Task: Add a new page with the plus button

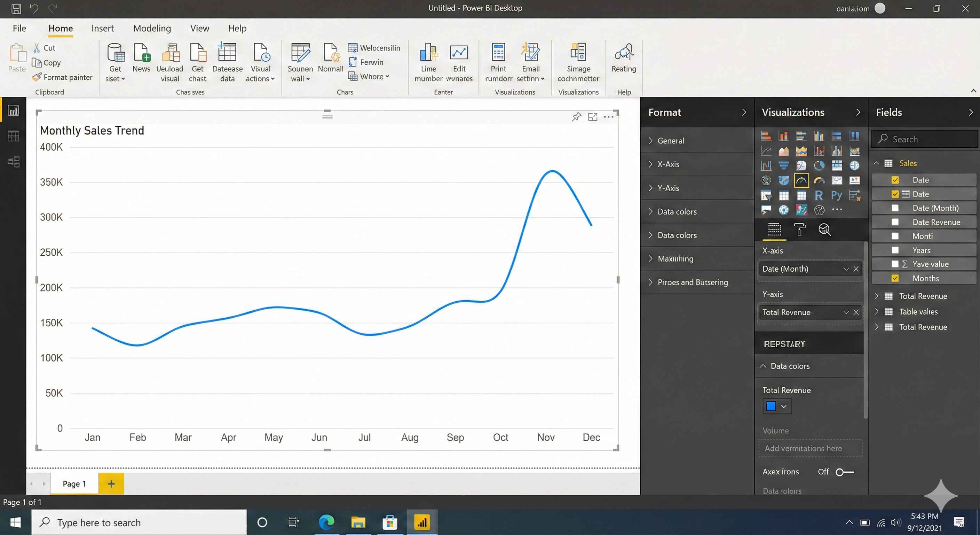Action: coord(111,483)
